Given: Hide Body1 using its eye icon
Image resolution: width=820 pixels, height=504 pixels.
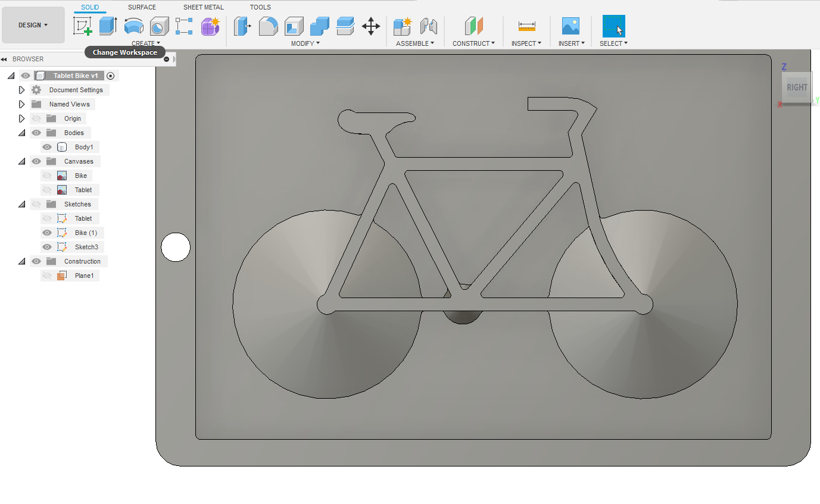Looking at the screenshot, I should click(47, 147).
